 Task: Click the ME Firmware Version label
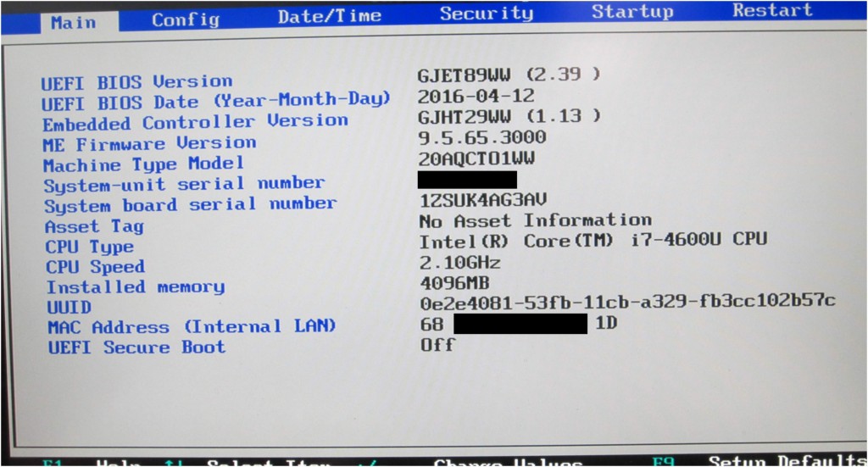pos(149,144)
